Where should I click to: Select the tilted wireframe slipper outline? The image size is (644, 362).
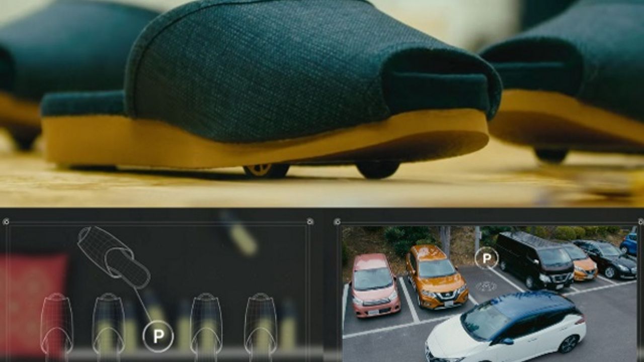coord(114,257)
